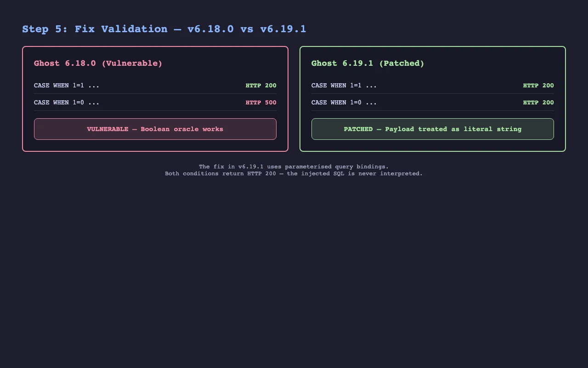
Task: Select the 'Ghost 6.19.1 (Patched)' card title
Action: pos(368,63)
